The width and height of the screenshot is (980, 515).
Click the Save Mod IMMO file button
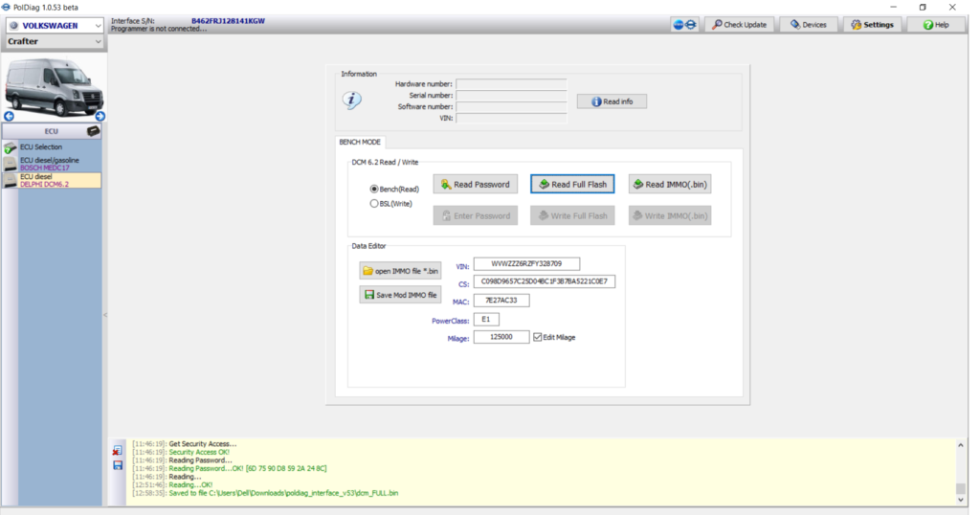pyautogui.click(x=400, y=295)
